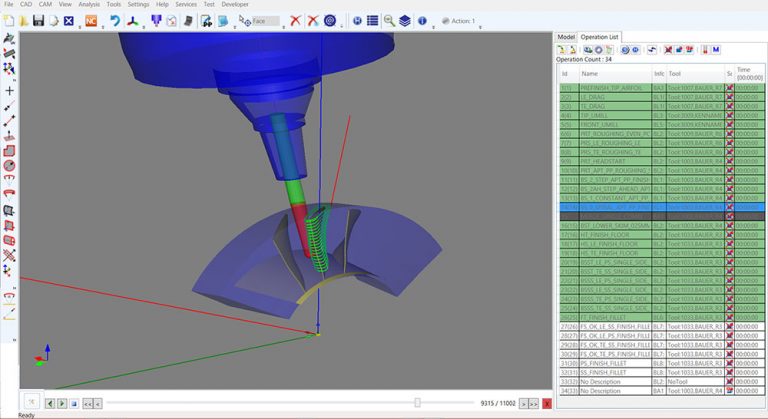Viewport: 768px width, 419px height.
Task: Switch to the Model tab
Action: (x=566, y=37)
